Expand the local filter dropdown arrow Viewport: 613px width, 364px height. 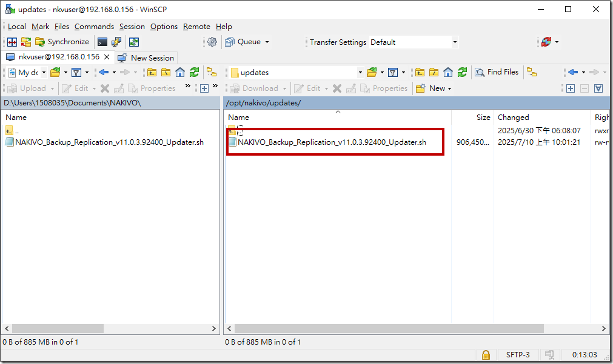[87, 72]
